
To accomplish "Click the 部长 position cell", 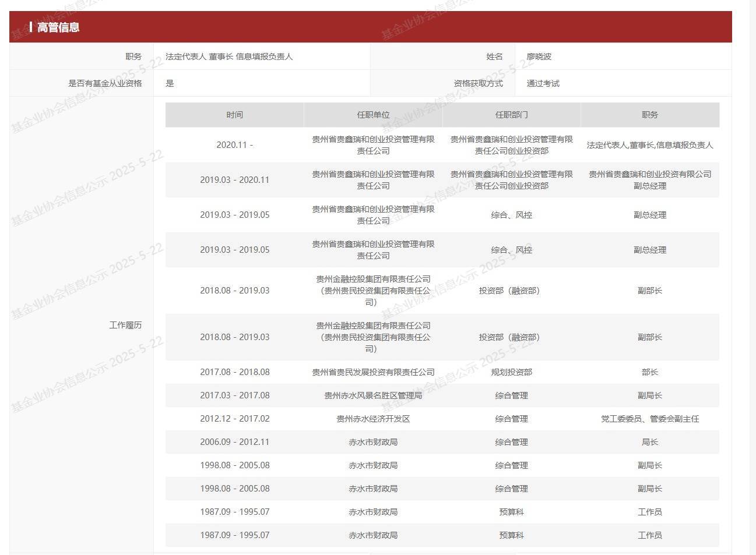I will tap(650, 372).
